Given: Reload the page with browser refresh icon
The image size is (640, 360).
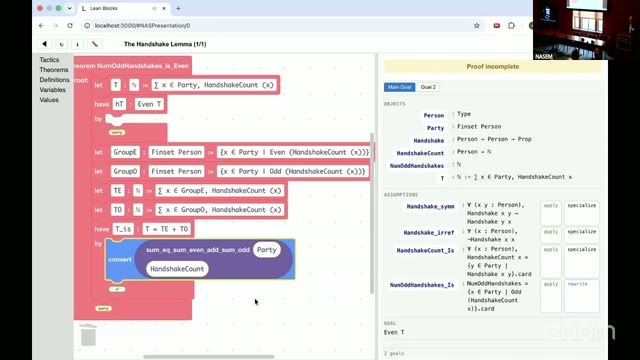Looking at the screenshot, I should pos(70,25).
